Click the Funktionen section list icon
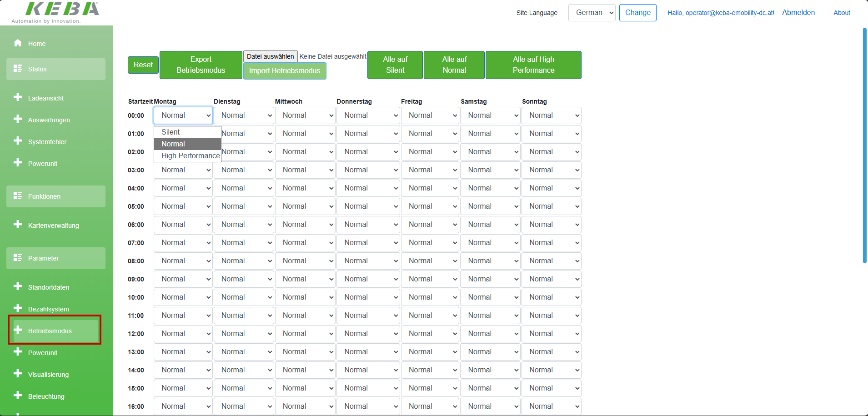 click(x=18, y=195)
